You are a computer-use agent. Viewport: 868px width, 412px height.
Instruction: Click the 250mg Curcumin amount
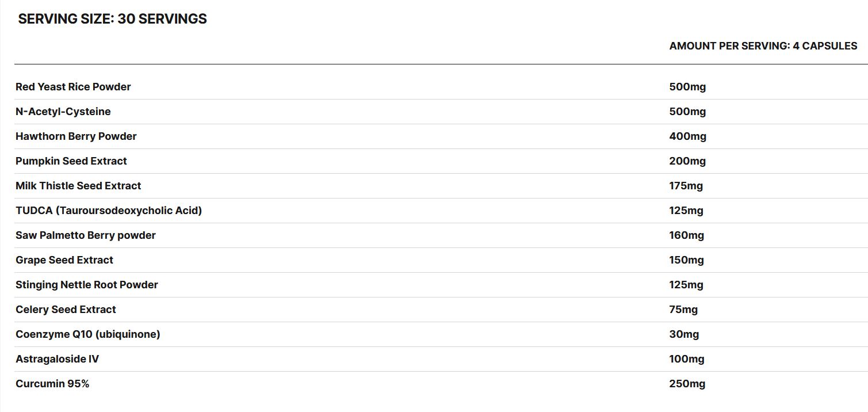tap(687, 384)
